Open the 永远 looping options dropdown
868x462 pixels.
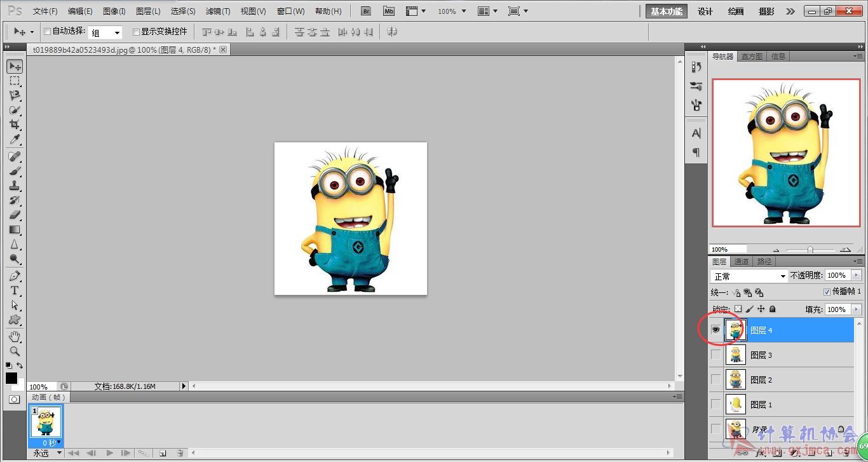(x=48, y=453)
